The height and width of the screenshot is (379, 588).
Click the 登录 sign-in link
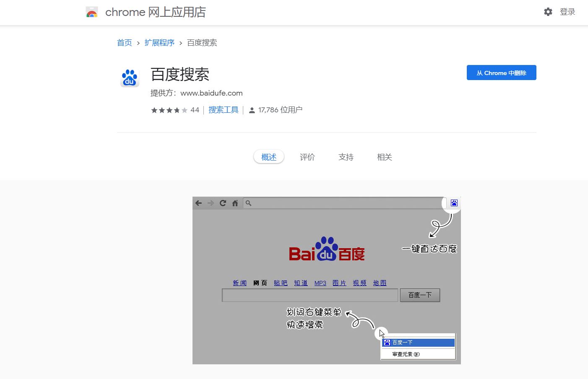pos(567,12)
